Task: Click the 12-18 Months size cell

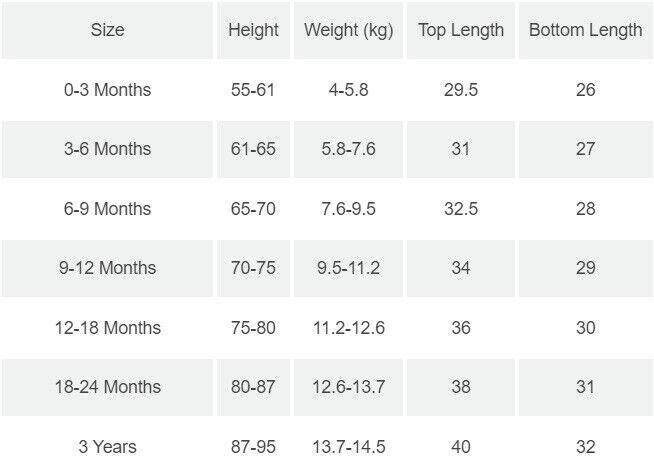Action: coord(107,328)
